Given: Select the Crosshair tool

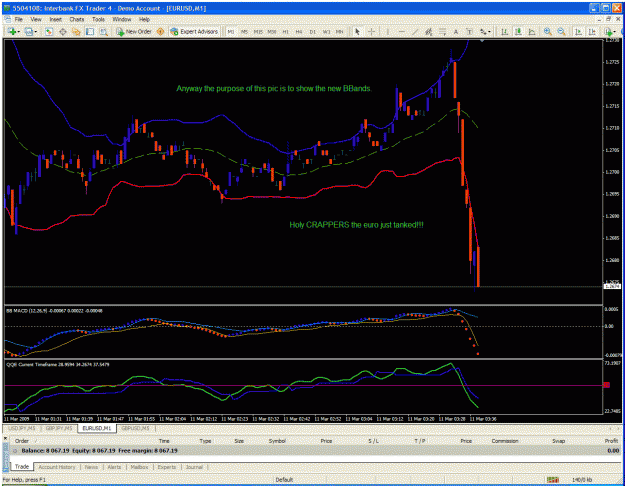Looking at the screenshot, I should [x=371, y=31].
